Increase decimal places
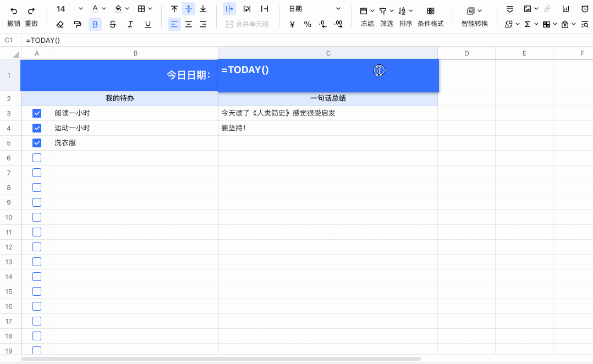 pos(338,24)
